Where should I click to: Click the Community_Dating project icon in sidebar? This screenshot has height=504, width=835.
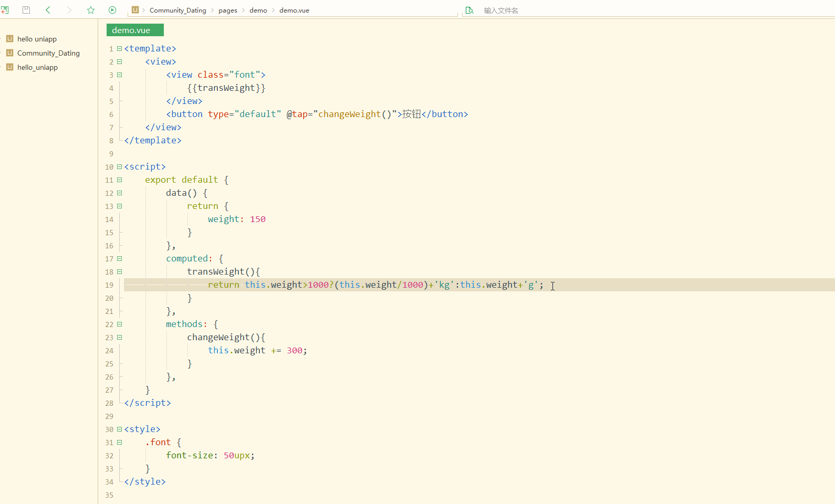9,52
